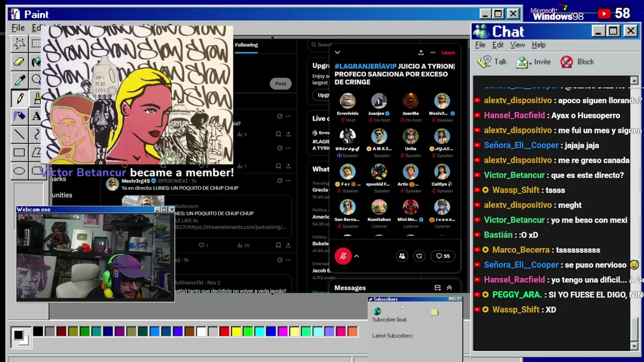Bookmark the tweet with 70 views

278,245
